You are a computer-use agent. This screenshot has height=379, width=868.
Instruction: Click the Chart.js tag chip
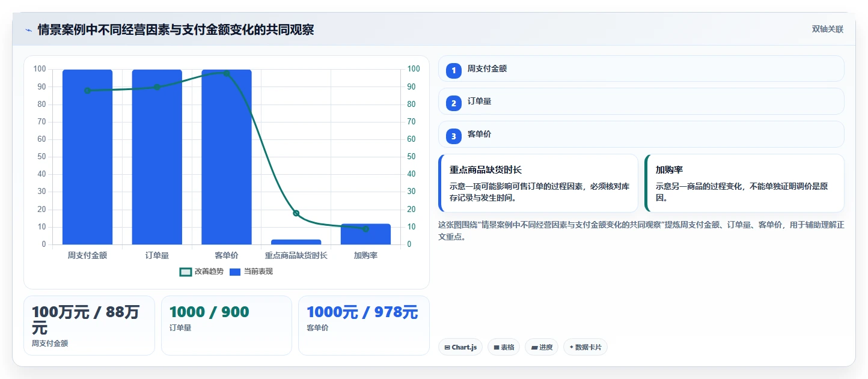coord(460,347)
